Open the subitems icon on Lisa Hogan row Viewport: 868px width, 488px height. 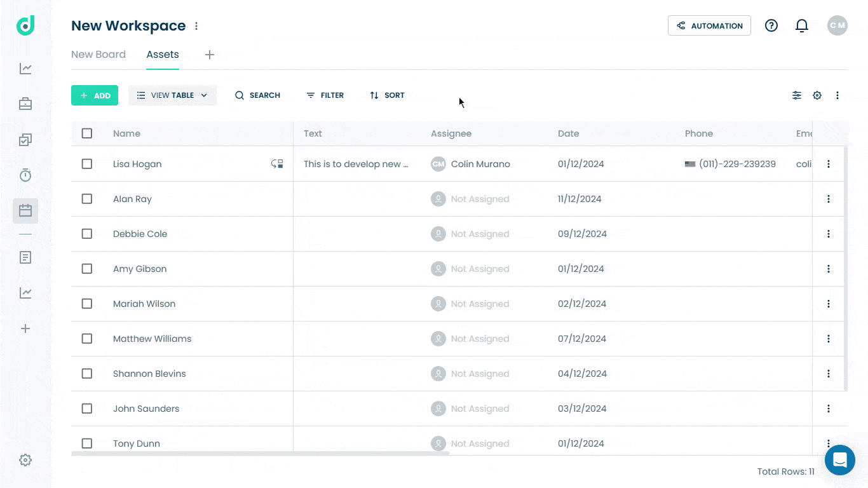[x=277, y=164]
